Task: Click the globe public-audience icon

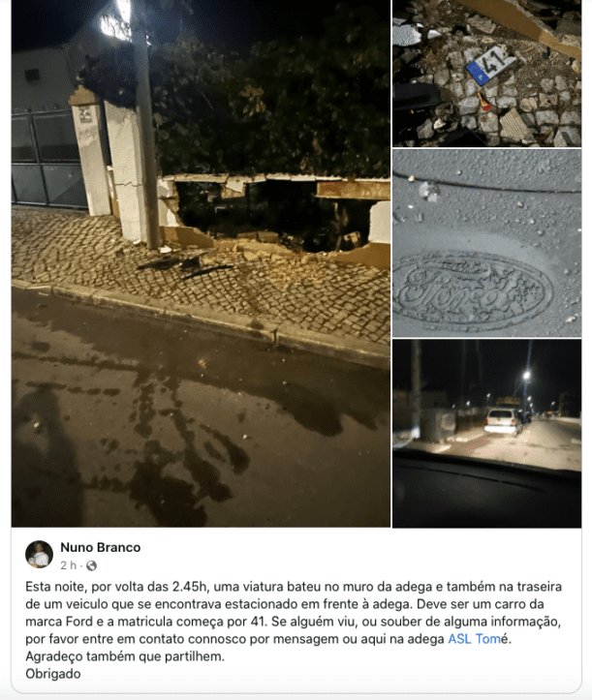Action: [91, 565]
